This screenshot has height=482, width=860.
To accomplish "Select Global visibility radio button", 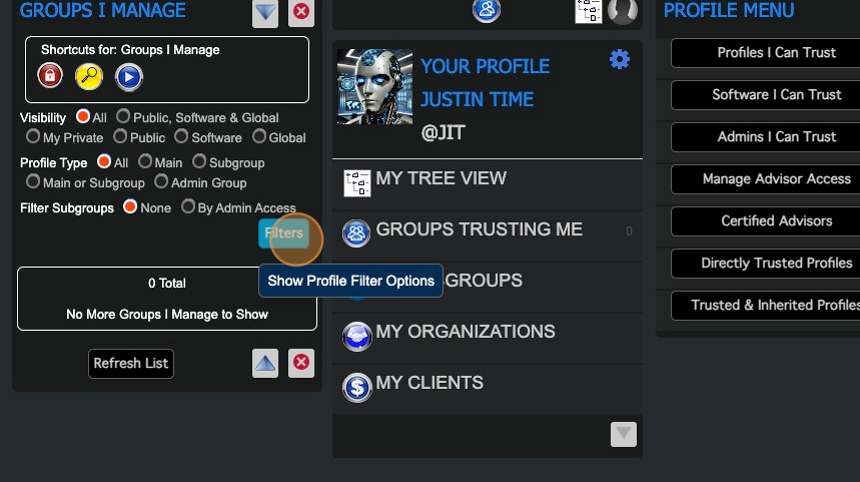I will [259, 136].
